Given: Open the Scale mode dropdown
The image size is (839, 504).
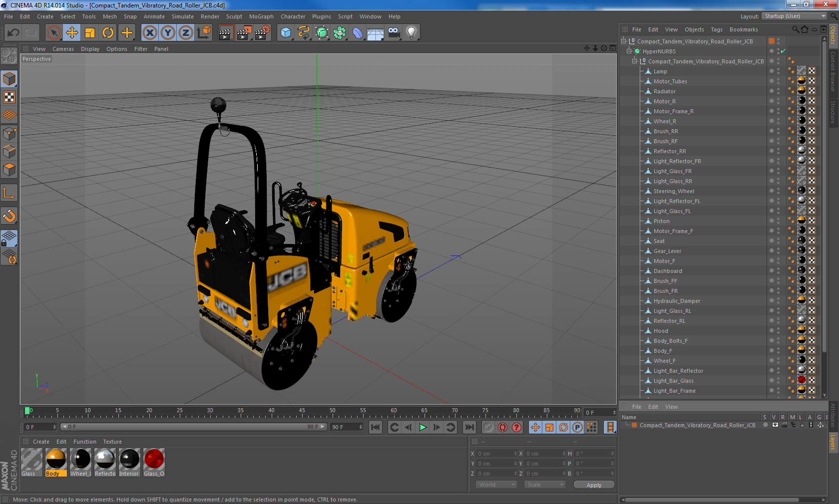Looking at the screenshot, I should point(544,485).
